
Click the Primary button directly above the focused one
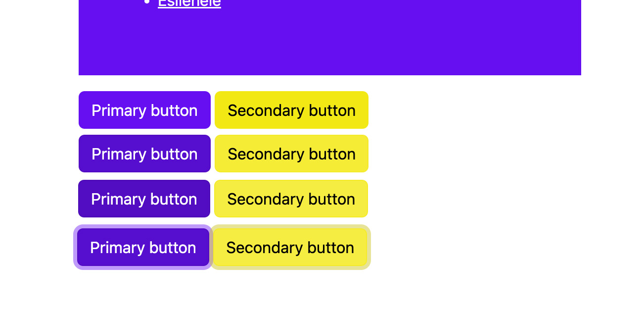(x=144, y=199)
